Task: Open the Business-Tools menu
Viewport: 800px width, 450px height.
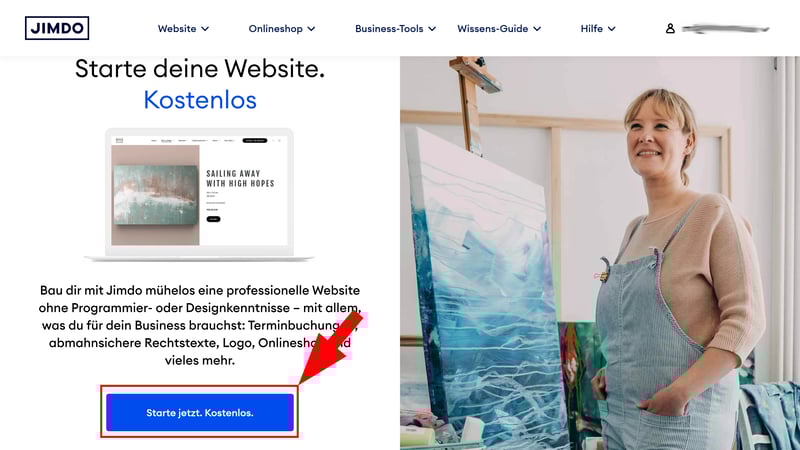Action: [395, 29]
